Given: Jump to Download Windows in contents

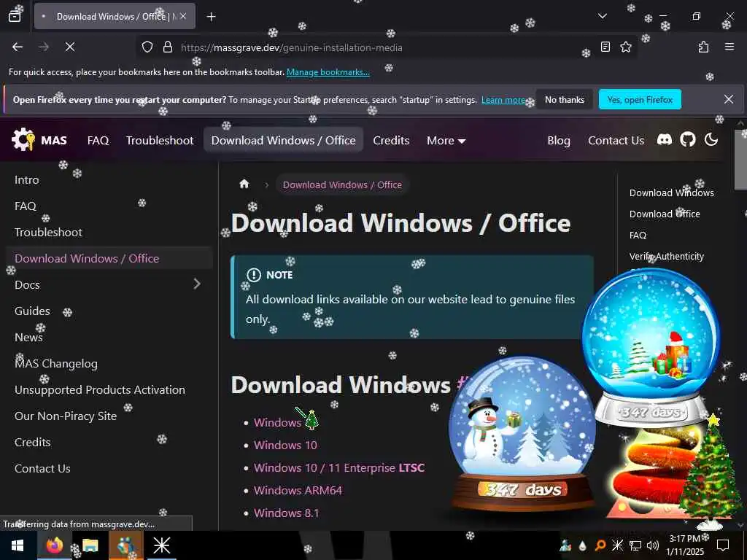Looking at the screenshot, I should pyautogui.click(x=672, y=192).
